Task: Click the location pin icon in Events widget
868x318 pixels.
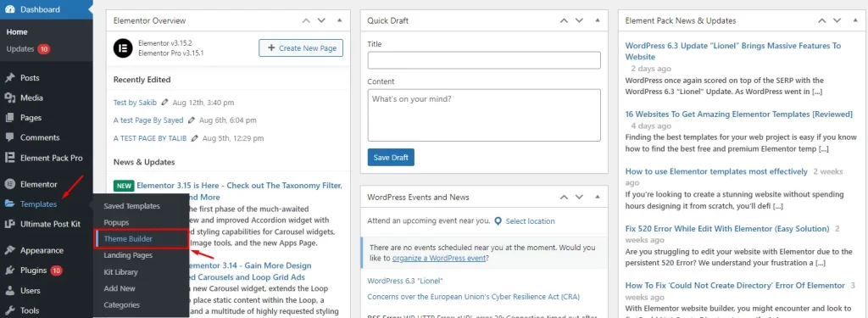Action: [498, 221]
